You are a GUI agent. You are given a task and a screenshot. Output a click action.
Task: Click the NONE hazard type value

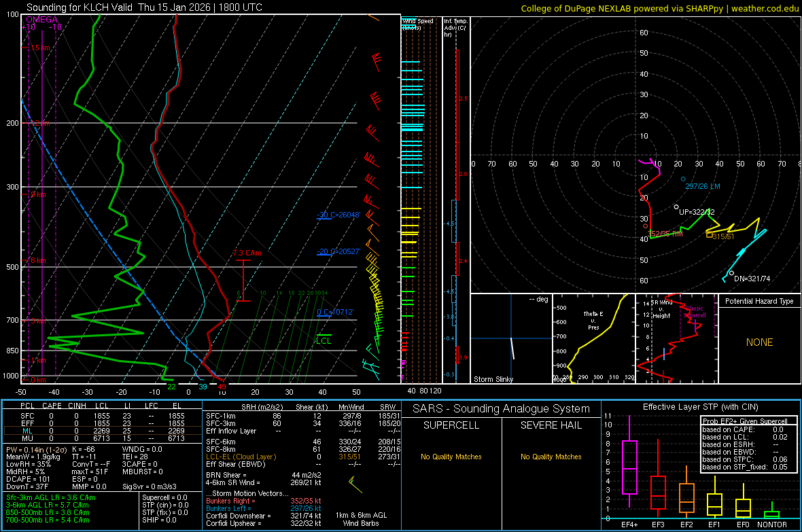tap(759, 342)
